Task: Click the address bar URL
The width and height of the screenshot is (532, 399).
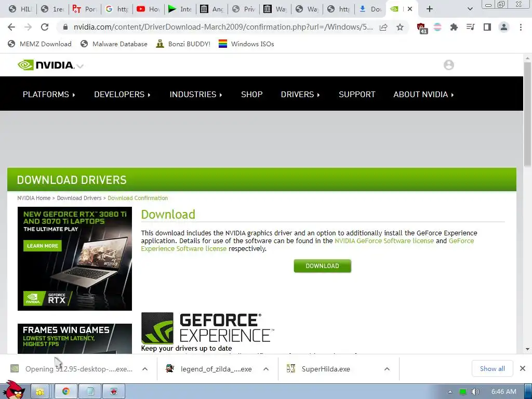Action: point(223,27)
